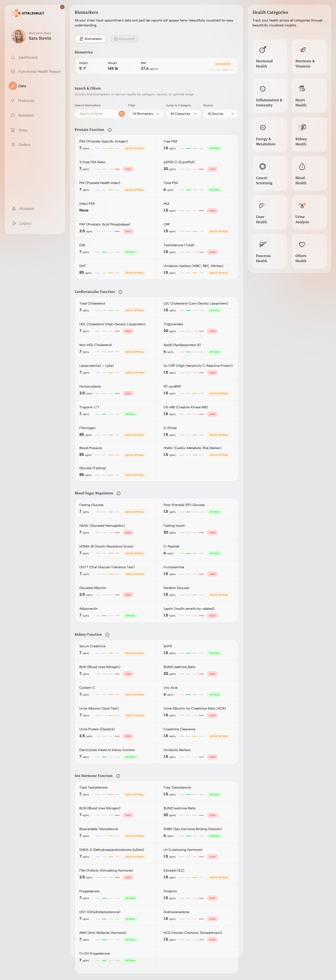Screen dimensions: 336x980
Task: Expand the All Sources dropdown
Action: click(x=220, y=114)
